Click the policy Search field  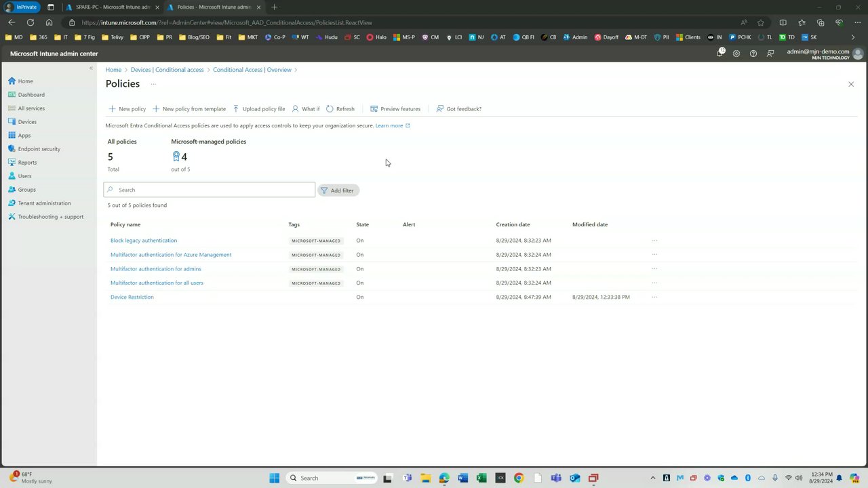pyautogui.click(x=210, y=190)
